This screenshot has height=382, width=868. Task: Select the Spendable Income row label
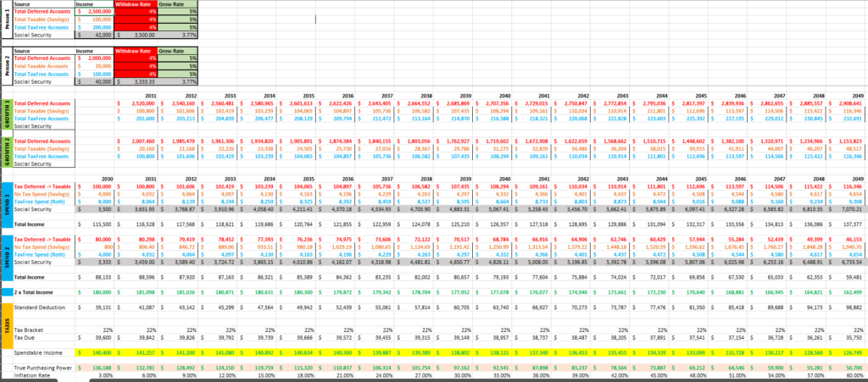tap(37, 351)
